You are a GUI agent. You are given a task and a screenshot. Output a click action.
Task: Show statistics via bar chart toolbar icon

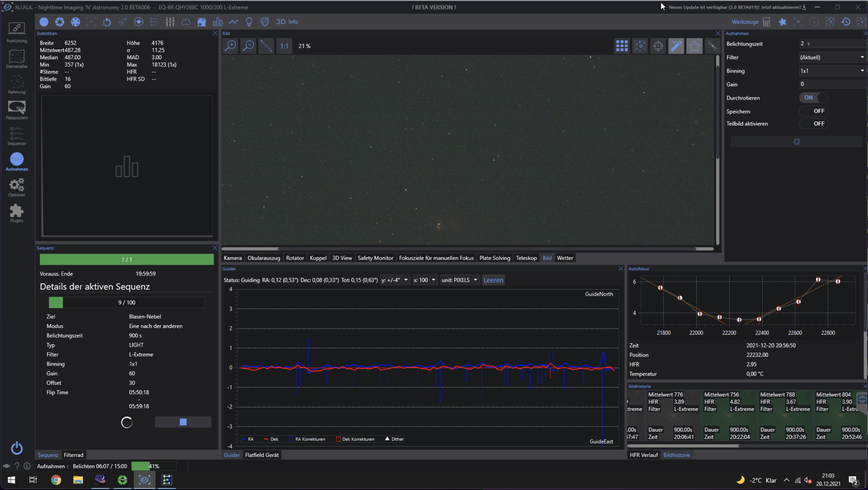click(x=217, y=22)
